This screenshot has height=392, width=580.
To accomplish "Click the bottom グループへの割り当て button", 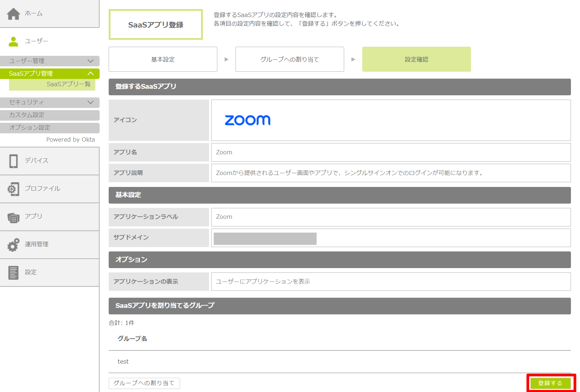I will click(x=144, y=383).
